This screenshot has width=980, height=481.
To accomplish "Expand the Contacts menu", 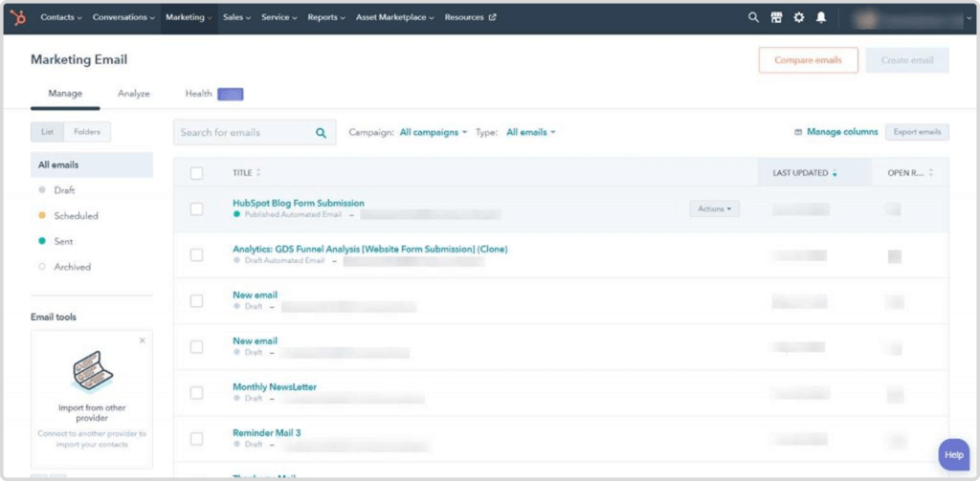I will (x=61, y=17).
